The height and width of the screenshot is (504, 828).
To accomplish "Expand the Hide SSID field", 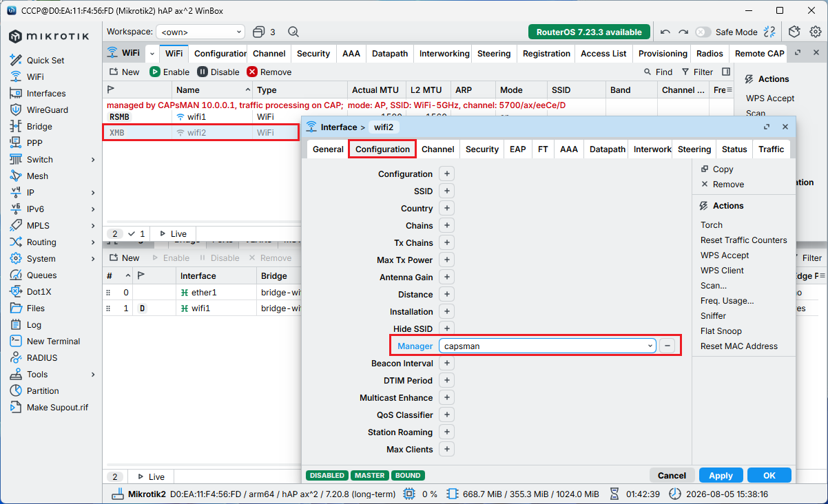I will tap(446, 328).
